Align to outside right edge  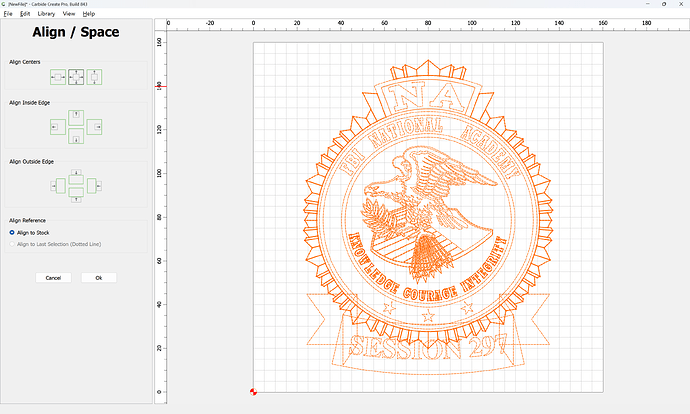(94, 186)
